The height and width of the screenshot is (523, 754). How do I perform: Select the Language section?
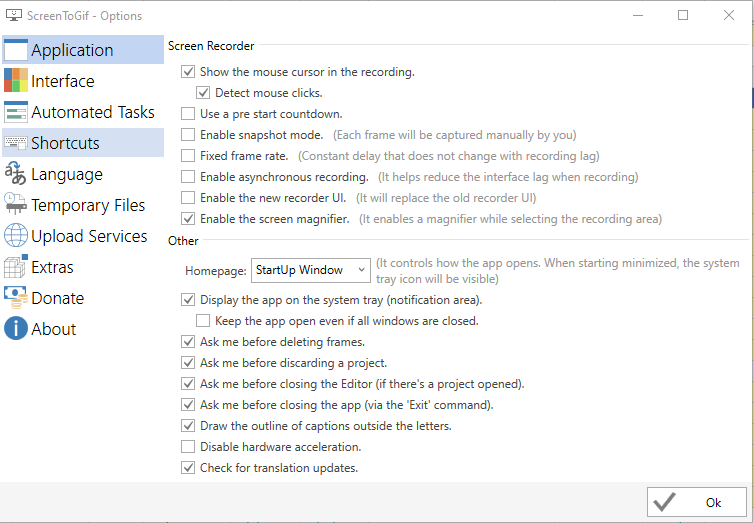point(83,174)
